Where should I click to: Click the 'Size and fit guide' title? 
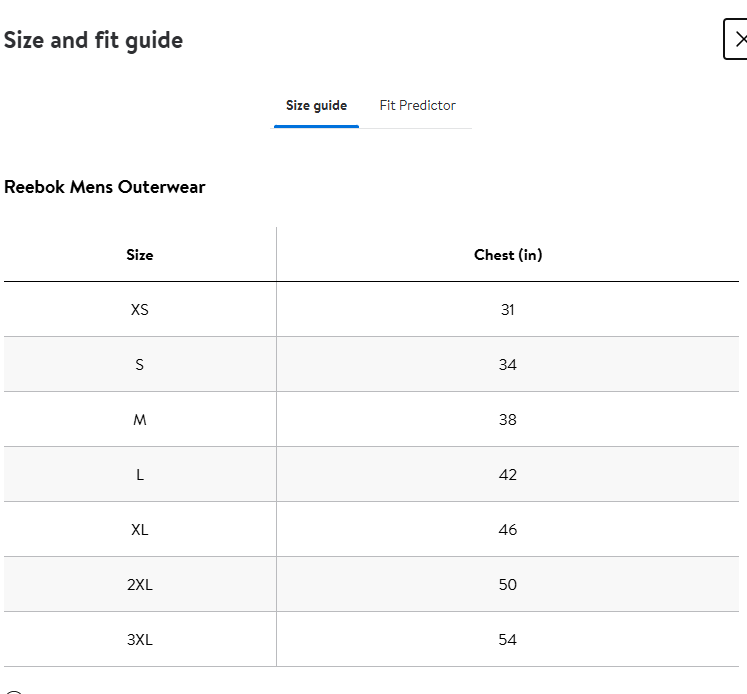93,40
